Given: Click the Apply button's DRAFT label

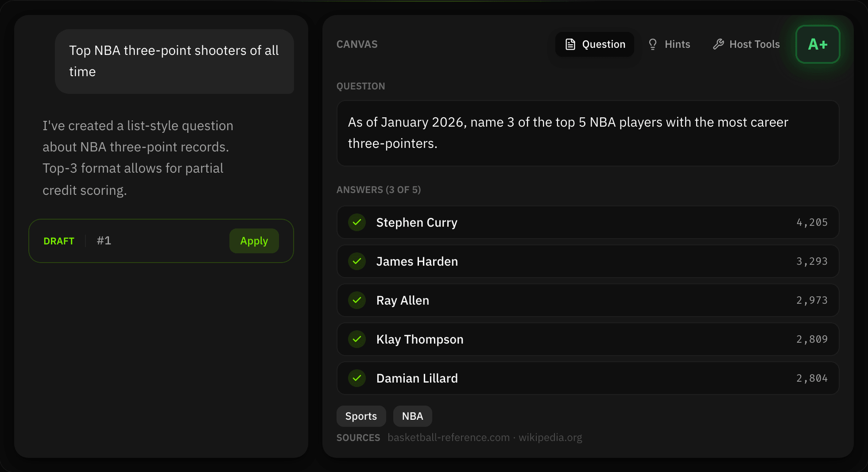Looking at the screenshot, I should pyautogui.click(x=59, y=241).
